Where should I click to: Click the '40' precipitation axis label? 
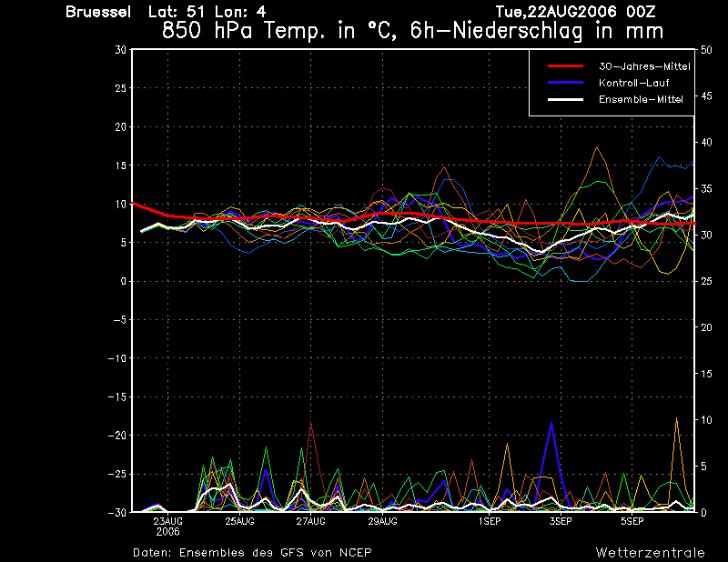(x=706, y=143)
